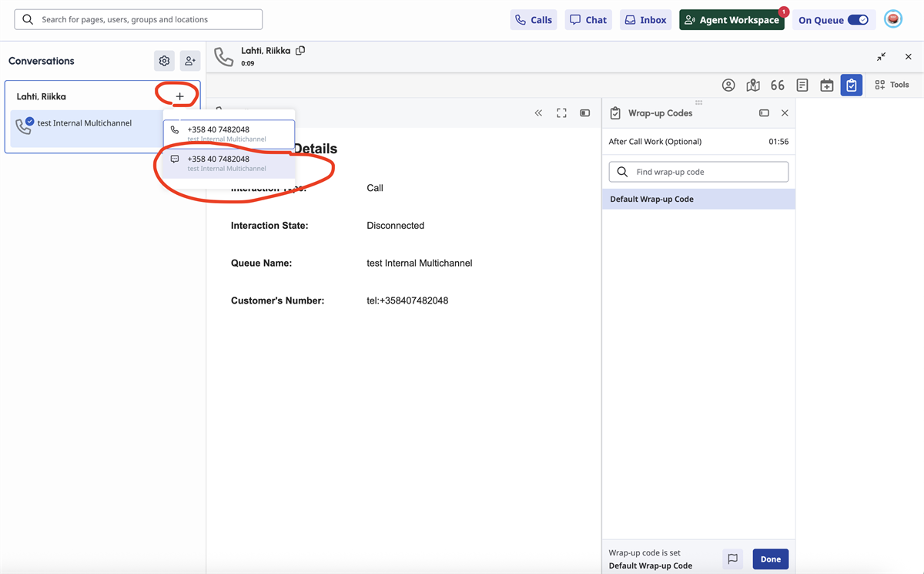Open canned responses quote icon
The height and width of the screenshot is (574, 924).
tap(778, 86)
